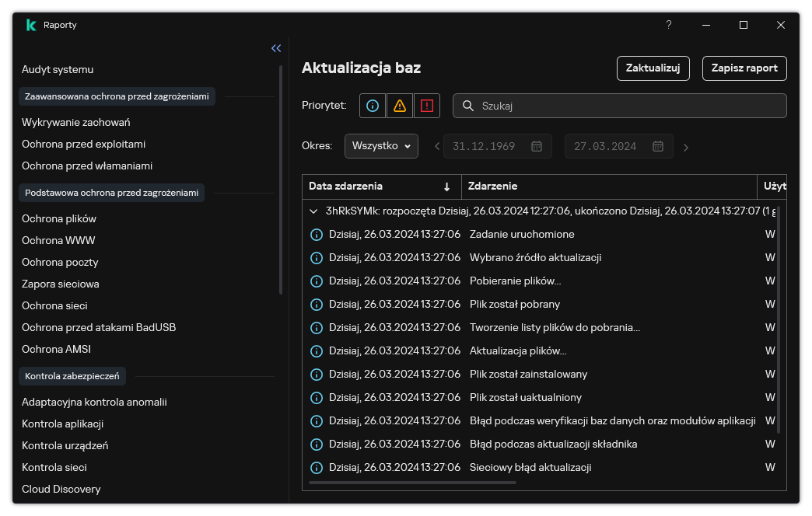812x516 pixels.
Task: Toggle critical priority filter red icon
Action: click(x=427, y=106)
